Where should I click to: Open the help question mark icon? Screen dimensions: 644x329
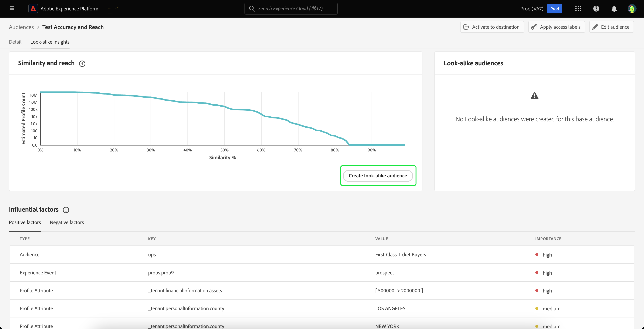coord(596,9)
